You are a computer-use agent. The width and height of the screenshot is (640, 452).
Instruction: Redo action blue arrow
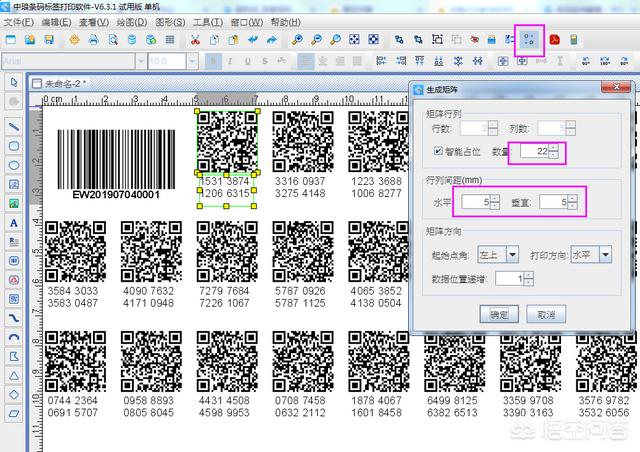point(272,40)
